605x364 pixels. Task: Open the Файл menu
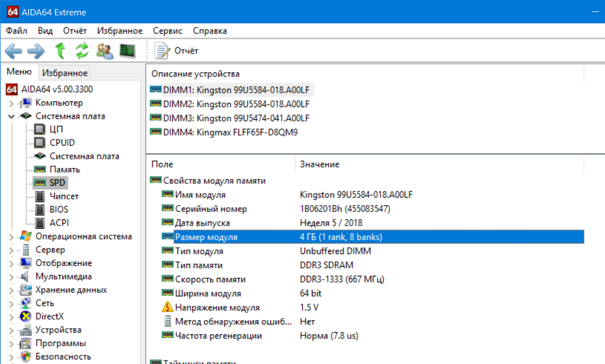[x=16, y=31]
